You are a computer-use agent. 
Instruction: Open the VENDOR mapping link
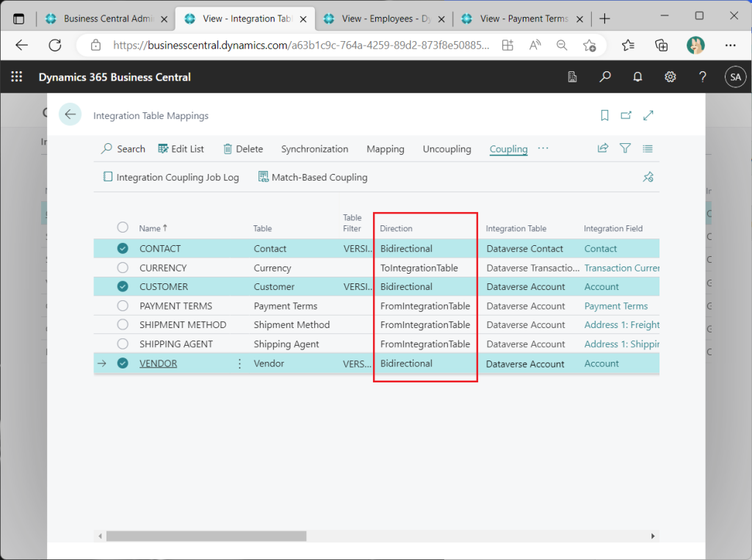[x=159, y=363]
